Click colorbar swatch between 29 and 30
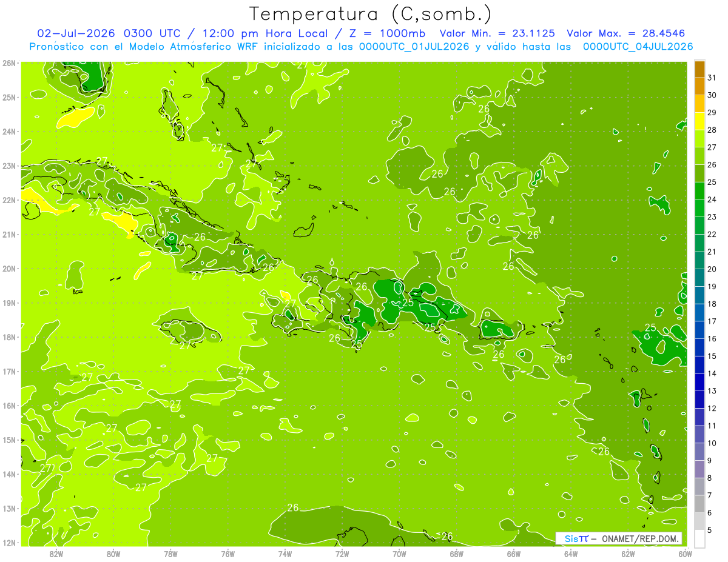The width and height of the screenshot is (728, 562). tap(699, 104)
